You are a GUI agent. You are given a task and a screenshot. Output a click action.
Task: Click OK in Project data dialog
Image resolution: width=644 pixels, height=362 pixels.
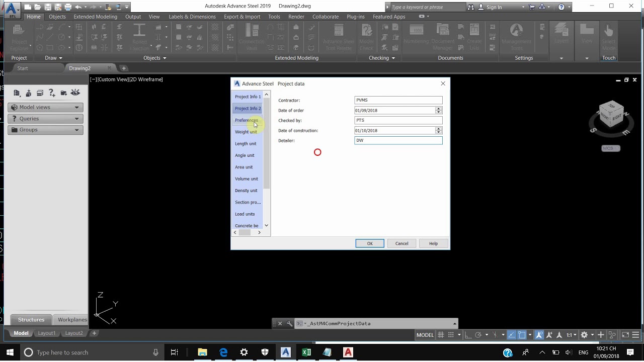[370, 243]
